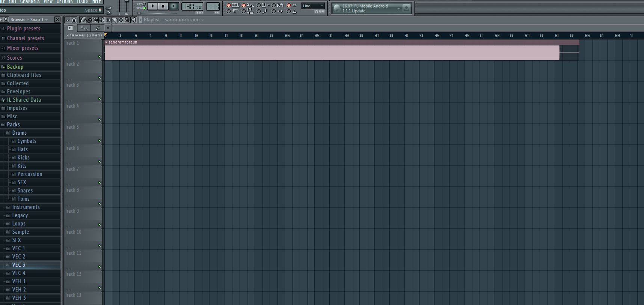Click the Record button in transport
The width and height of the screenshot is (644, 305).
pyautogui.click(x=173, y=6)
